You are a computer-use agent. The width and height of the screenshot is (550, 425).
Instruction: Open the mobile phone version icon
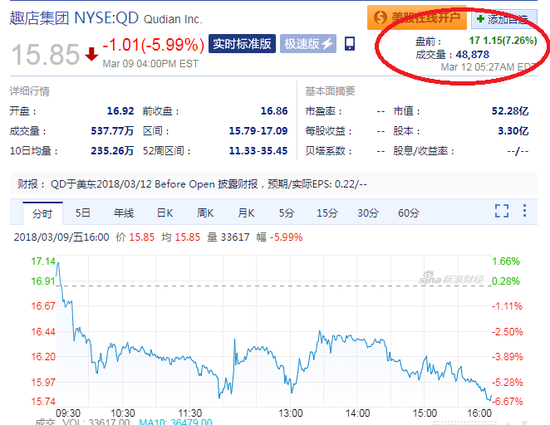pos(350,44)
